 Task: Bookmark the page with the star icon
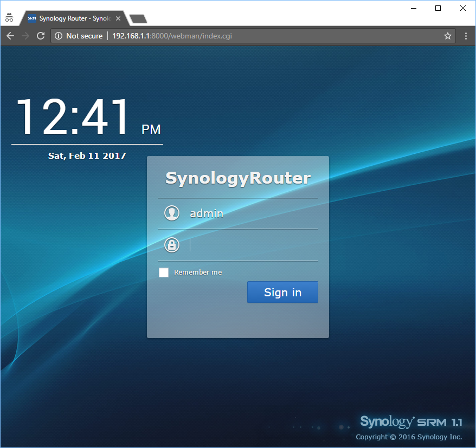pos(448,36)
